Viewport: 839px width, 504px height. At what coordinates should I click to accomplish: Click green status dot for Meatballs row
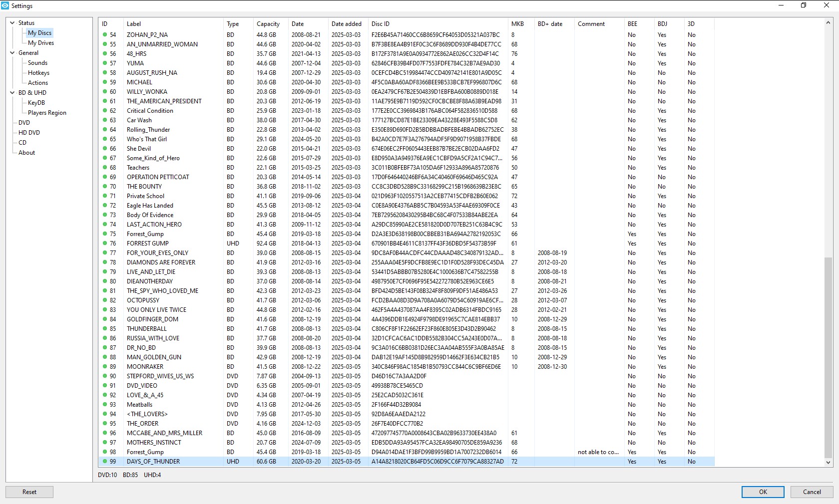[x=105, y=405]
